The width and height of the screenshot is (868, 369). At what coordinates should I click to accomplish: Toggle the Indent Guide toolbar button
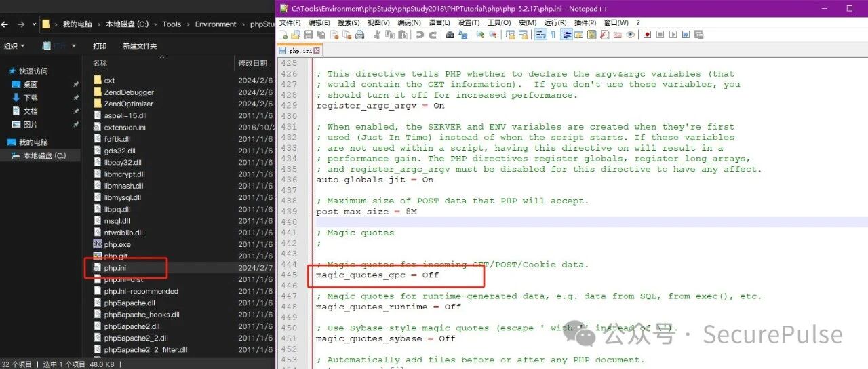[x=567, y=35]
